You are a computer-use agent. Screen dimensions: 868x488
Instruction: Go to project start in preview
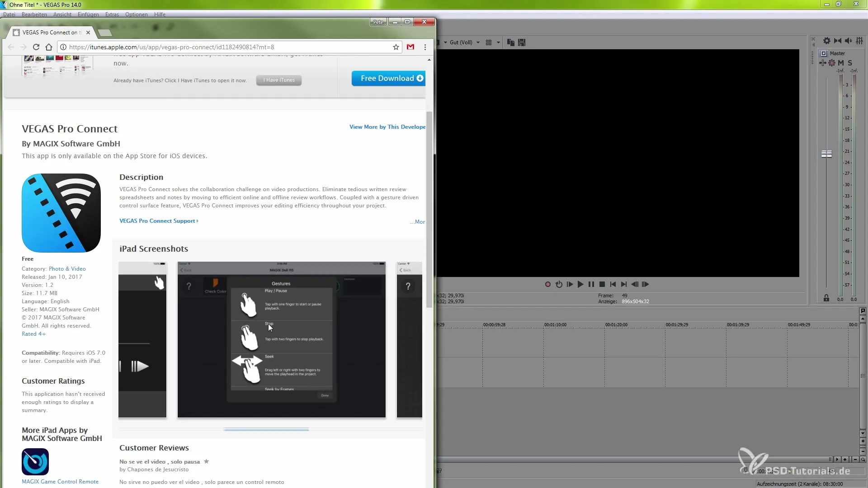[x=613, y=284]
